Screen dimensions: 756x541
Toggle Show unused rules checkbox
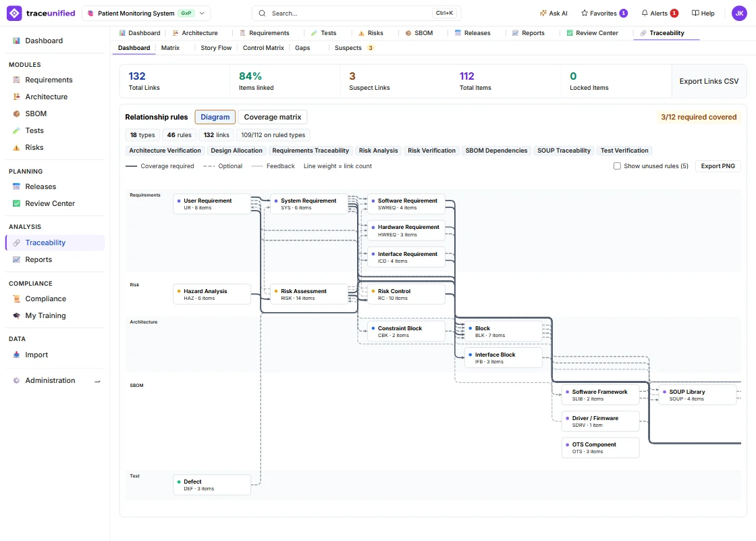(x=617, y=166)
